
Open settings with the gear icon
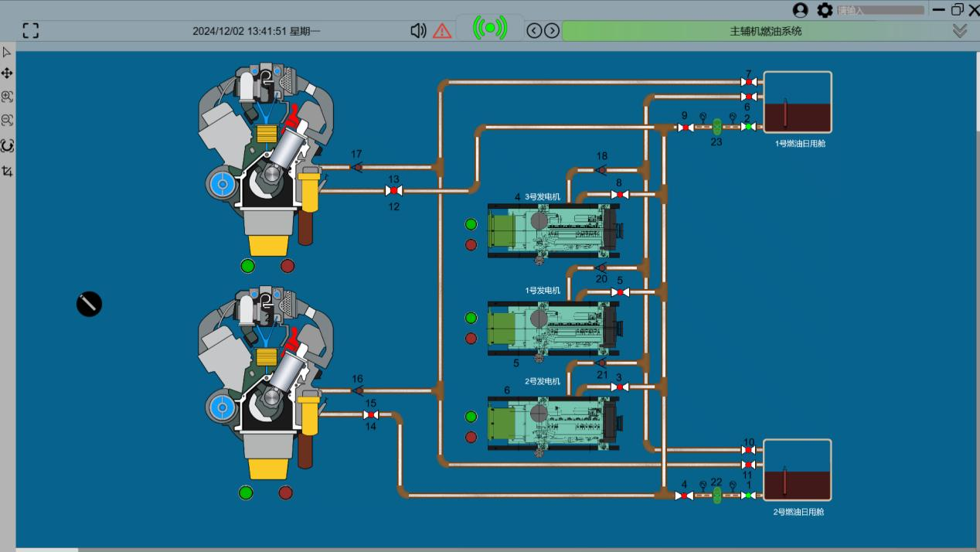click(824, 10)
